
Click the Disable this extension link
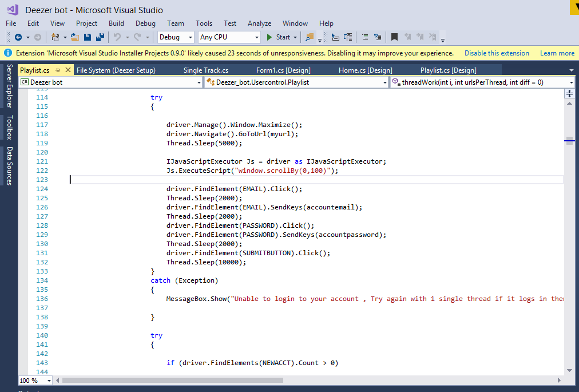(497, 52)
